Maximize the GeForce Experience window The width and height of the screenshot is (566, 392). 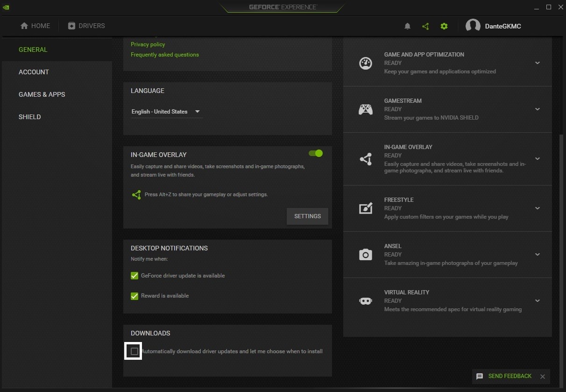click(x=549, y=7)
